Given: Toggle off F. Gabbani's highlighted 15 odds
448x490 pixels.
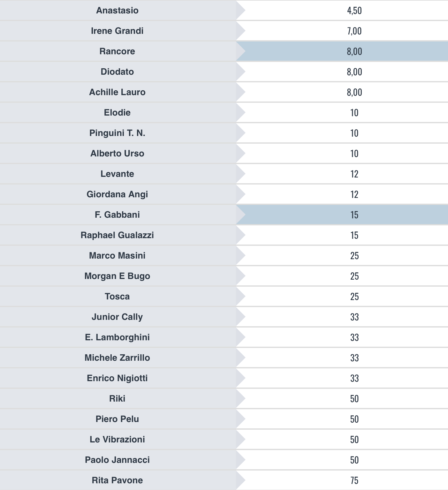Looking at the screenshot, I should [x=354, y=215].
